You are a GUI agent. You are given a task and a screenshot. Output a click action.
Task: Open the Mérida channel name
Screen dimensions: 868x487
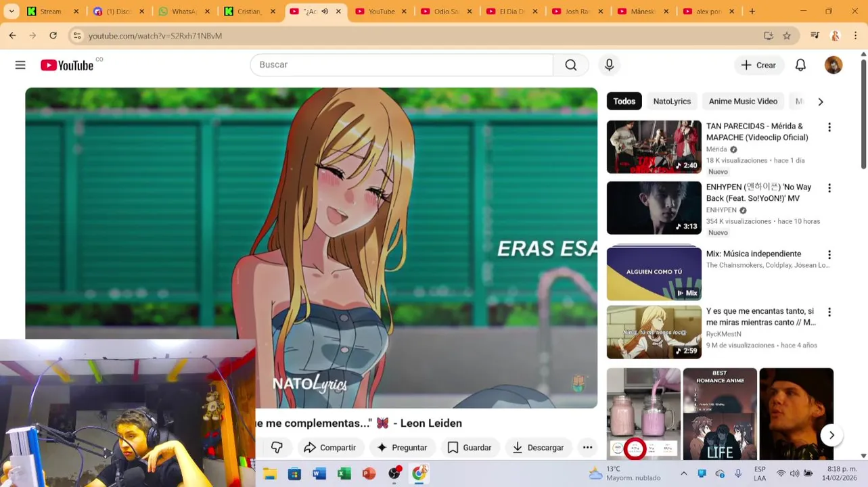[x=716, y=149]
